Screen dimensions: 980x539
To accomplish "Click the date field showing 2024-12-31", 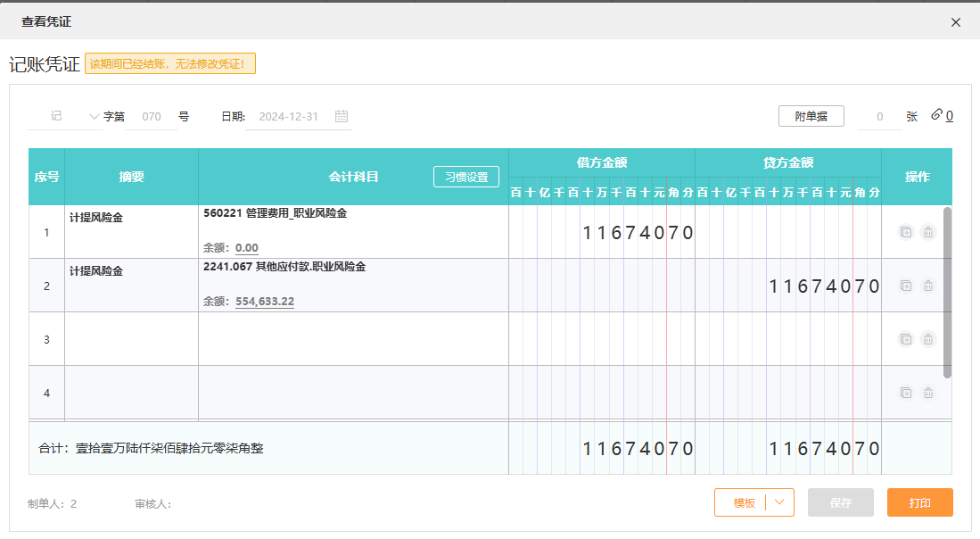I will point(288,116).
